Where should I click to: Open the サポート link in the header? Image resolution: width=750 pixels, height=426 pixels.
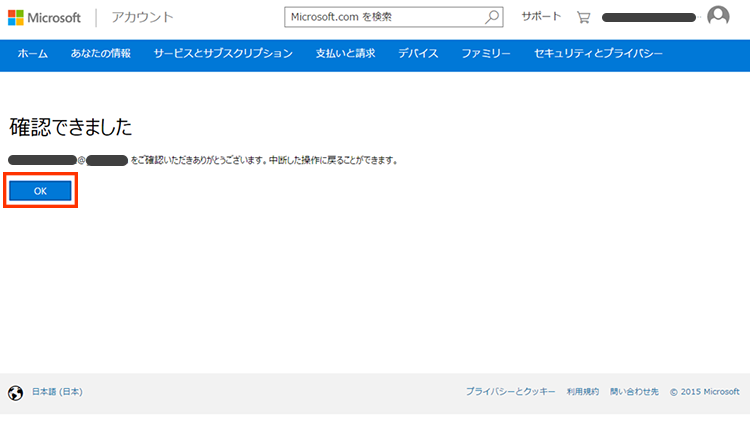[x=541, y=17]
